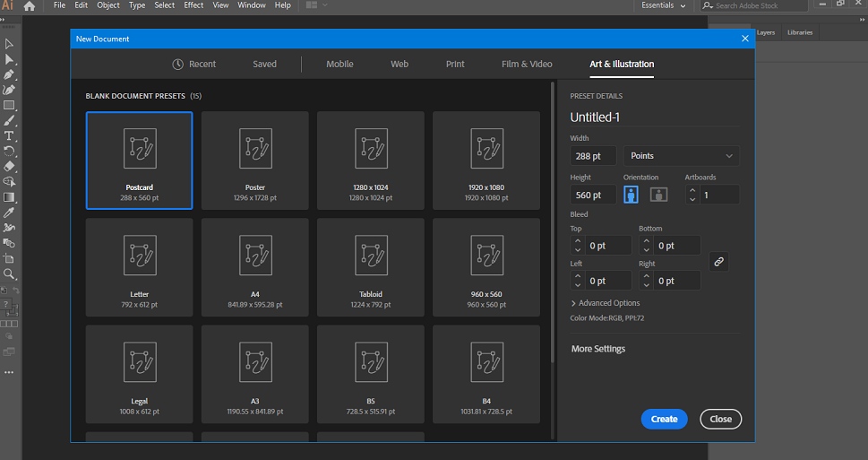Click the presets list scrollbar
This screenshot has height=460, width=868.
pyautogui.click(x=552, y=222)
